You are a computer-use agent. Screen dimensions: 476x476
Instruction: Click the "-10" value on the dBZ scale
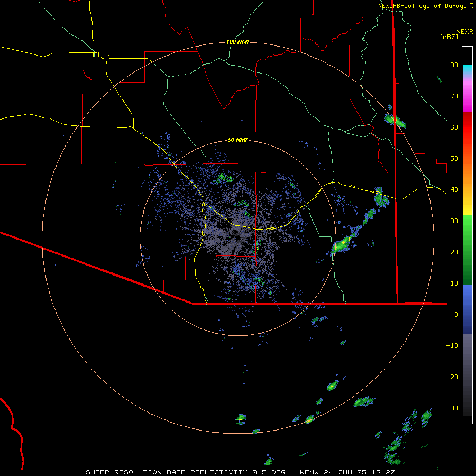click(x=452, y=346)
